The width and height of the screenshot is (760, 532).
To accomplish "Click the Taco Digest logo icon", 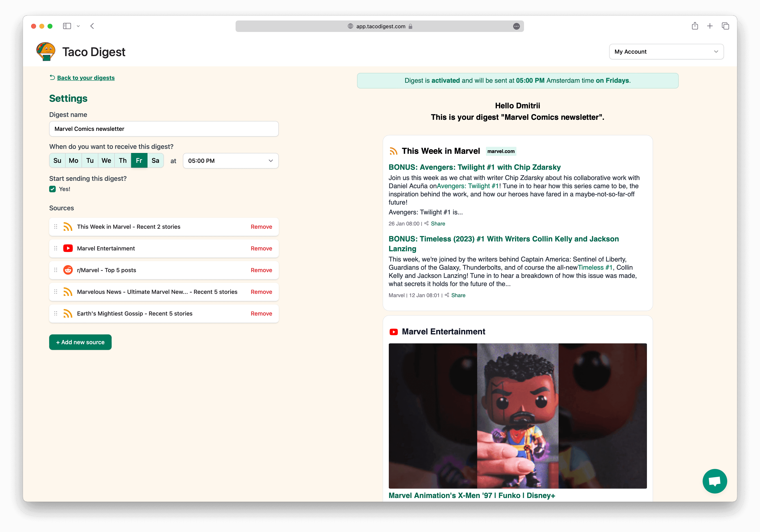I will (46, 52).
